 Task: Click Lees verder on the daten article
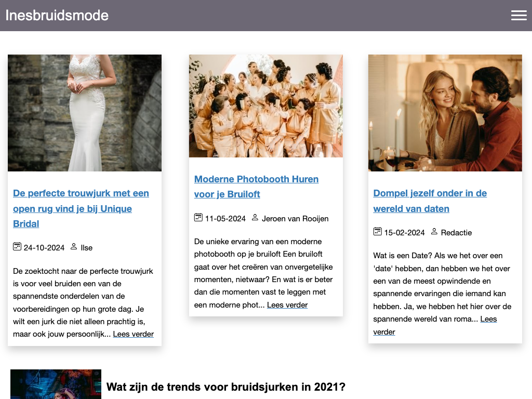[x=488, y=319]
